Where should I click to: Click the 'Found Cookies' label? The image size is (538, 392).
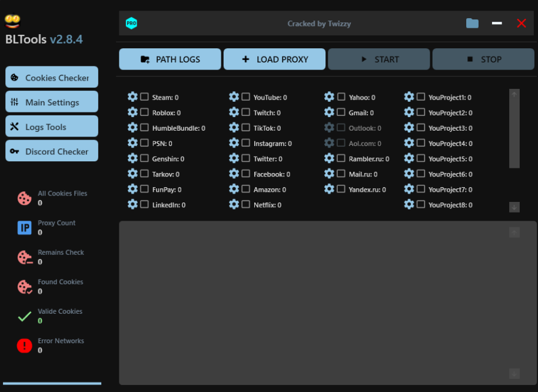tap(61, 281)
